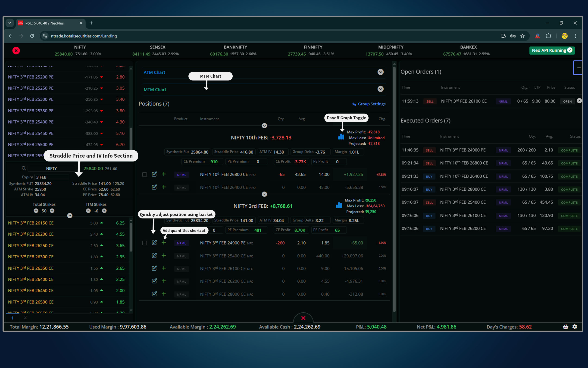Click the red close circle beside NIFTY index

16,51
